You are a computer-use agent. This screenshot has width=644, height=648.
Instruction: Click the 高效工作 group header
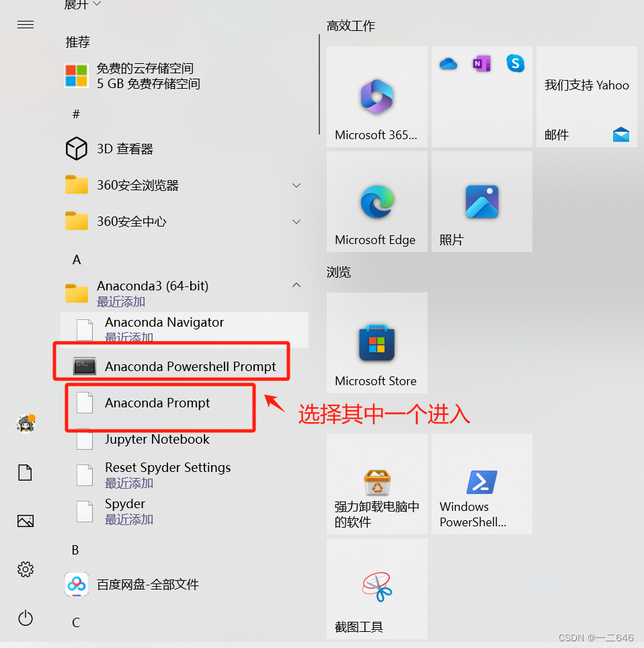(350, 26)
